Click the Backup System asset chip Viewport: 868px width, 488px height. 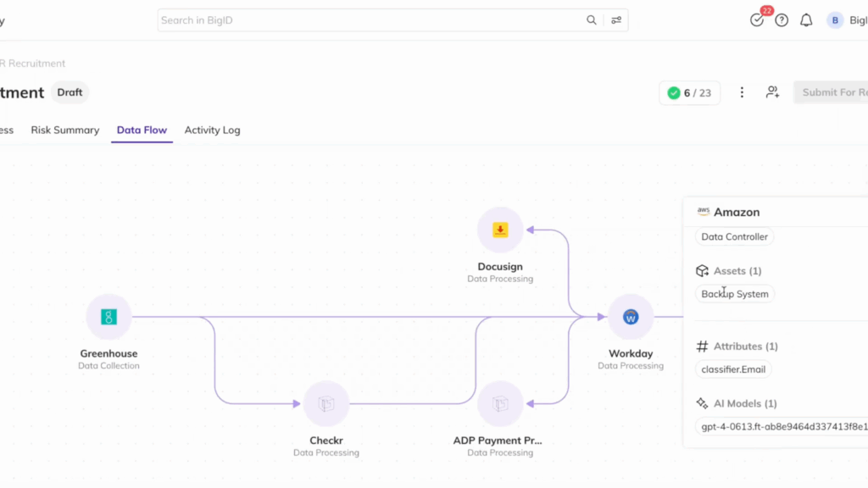(x=735, y=294)
